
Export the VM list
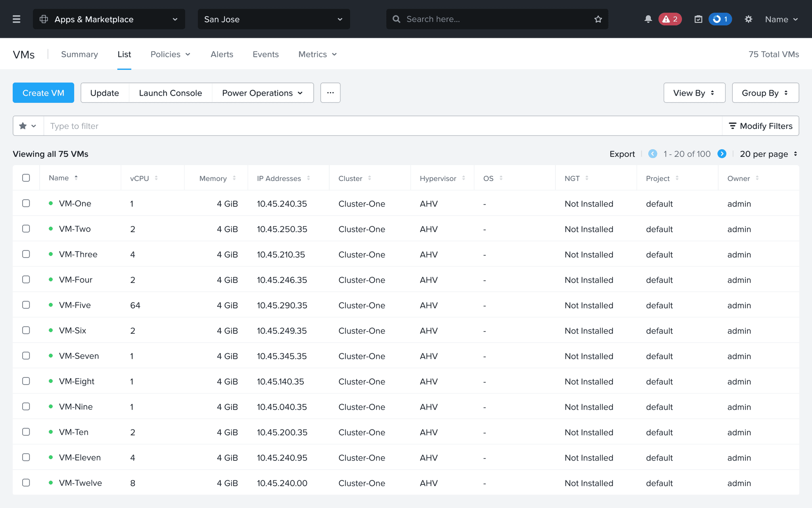tap(622, 154)
